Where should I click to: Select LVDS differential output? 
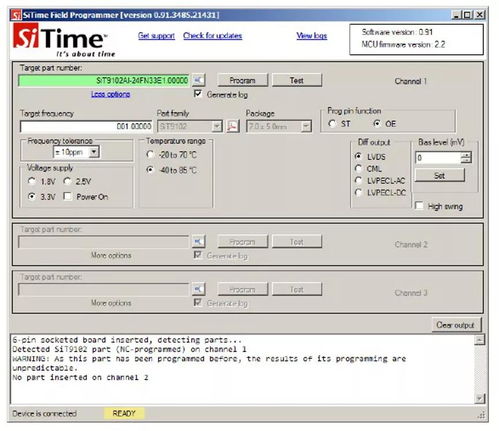pos(359,156)
